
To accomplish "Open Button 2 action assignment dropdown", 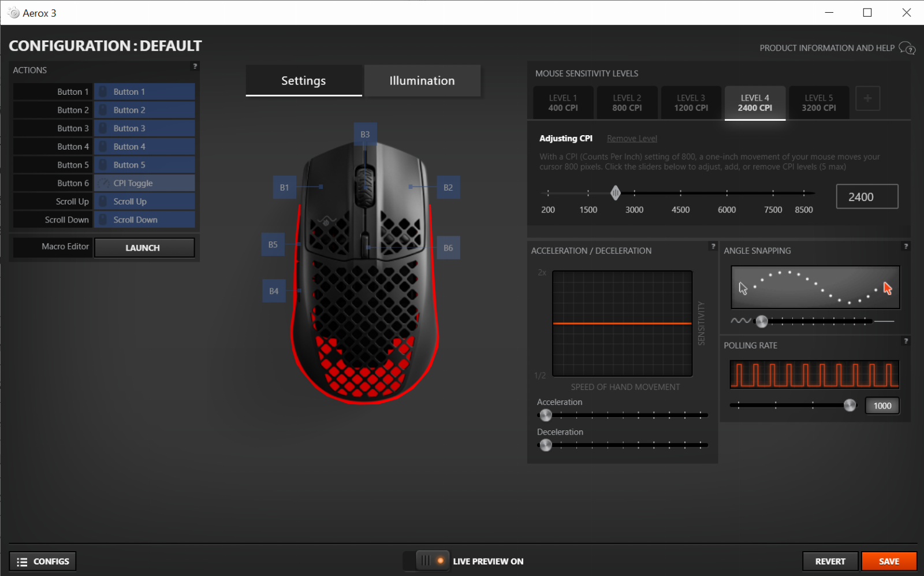I will [144, 110].
